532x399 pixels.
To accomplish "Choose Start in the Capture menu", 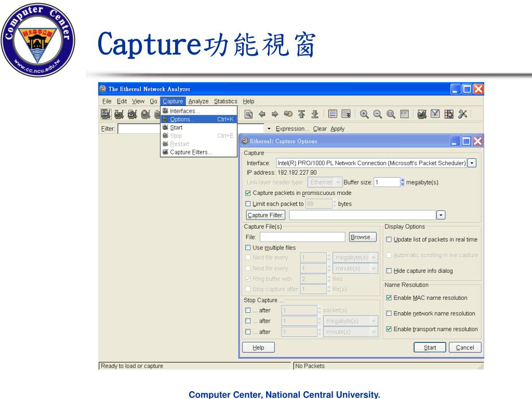I will (x=199, y=128).
